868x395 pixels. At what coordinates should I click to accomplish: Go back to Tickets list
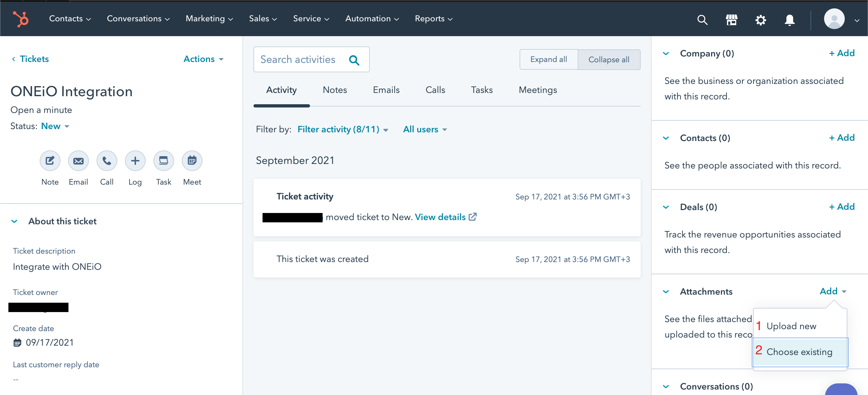pos(30,59)
